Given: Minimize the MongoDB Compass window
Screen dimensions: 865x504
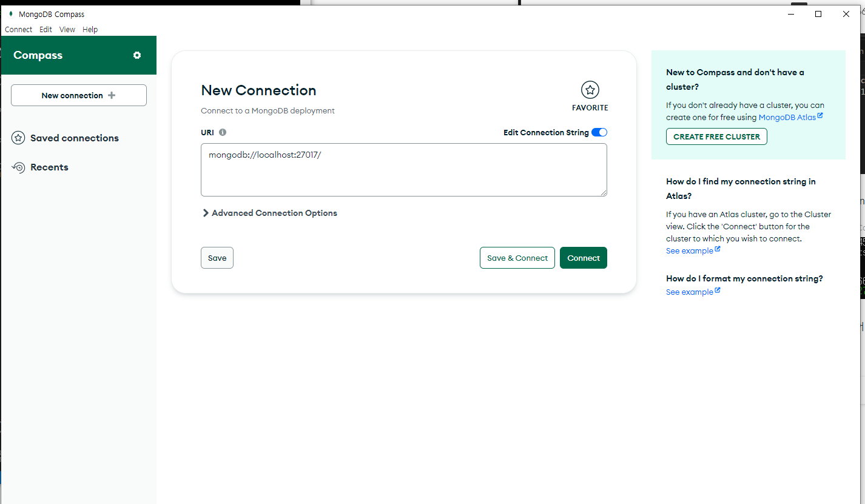Looking at the screenshot, I should pyautogui.click(x=791, y=14).
